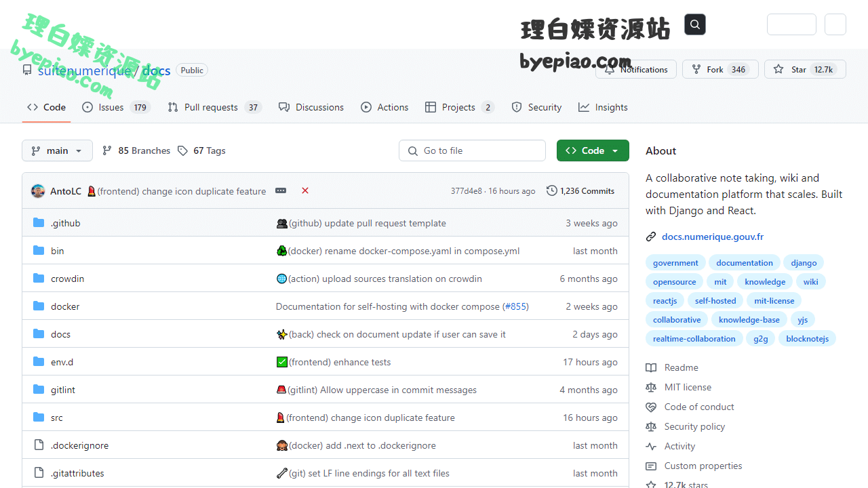868x488 pixels.
Task: Open the gitlint folder
Action: click(x=63, y=390)
